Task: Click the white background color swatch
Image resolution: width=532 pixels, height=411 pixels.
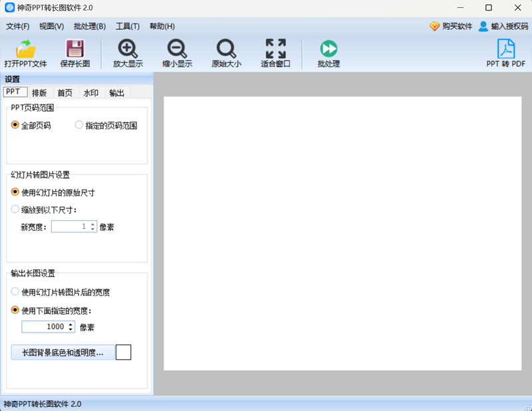Action: [x=124, y=352]
